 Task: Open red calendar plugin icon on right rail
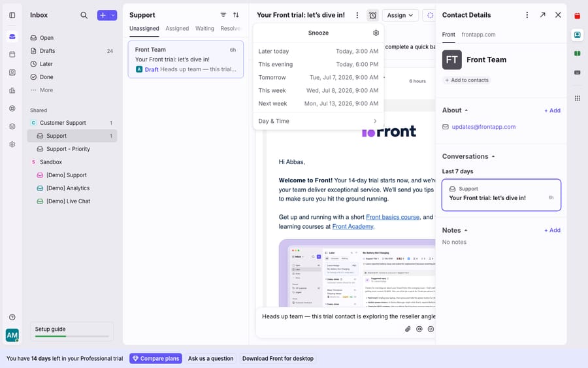click(577, 16)
